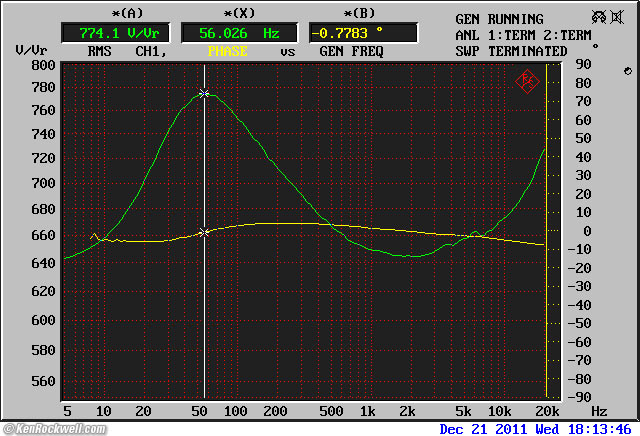Select the -0.7783° phase readout
640x436 pixels.
click(x=360, y=32)
